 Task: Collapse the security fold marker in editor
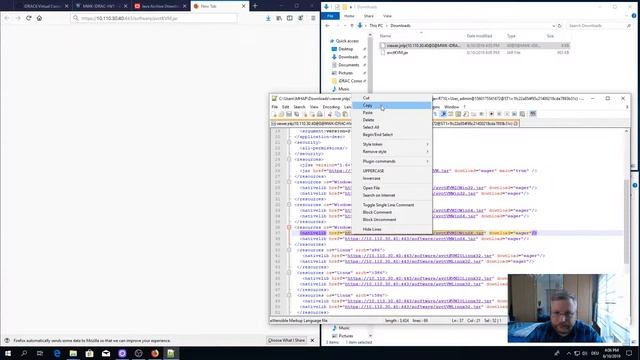(289, 142)
